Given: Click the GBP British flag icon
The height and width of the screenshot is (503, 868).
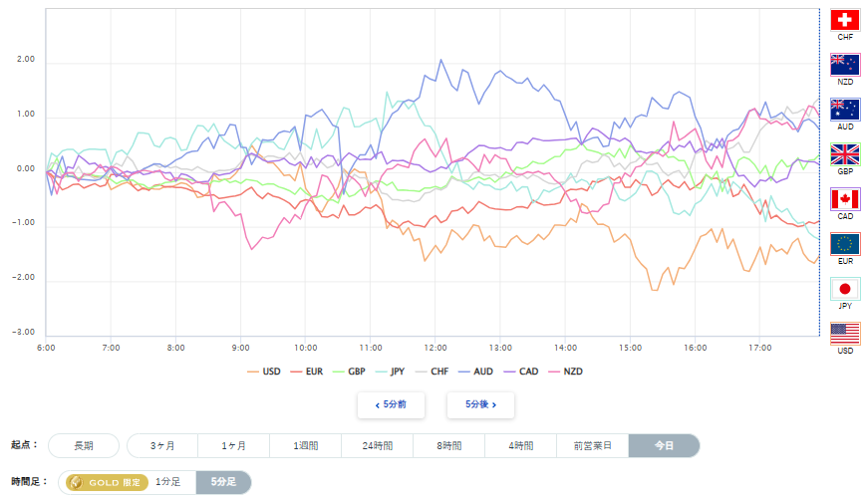Looking at the screenshot, I should (x=845, y=154).
